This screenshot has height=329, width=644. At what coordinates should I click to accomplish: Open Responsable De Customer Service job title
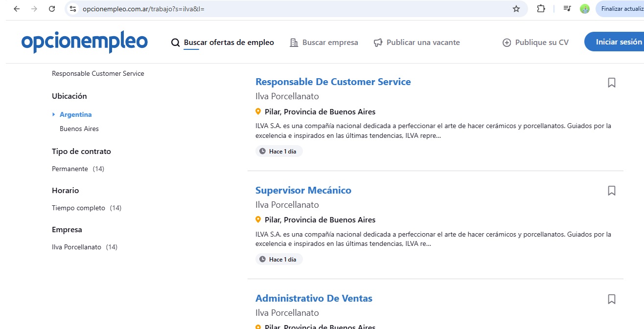[333, 82]
